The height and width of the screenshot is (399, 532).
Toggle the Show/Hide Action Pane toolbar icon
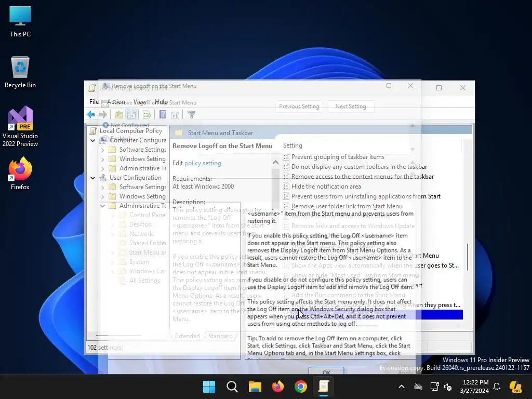[175, 115]
